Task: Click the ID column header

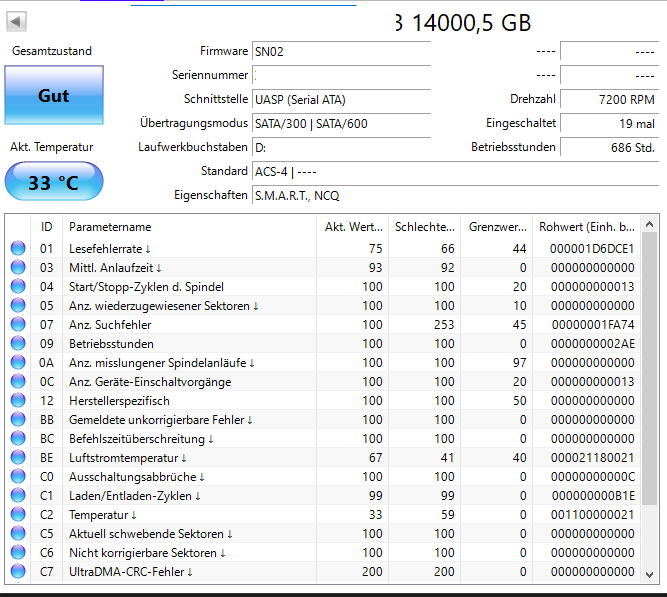Action: (x=46, y=227)
